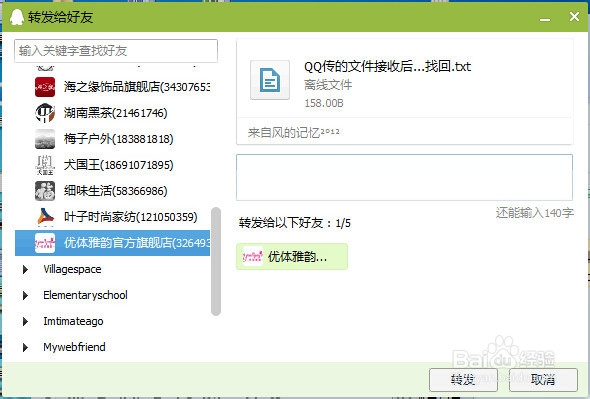
Task: Click the 湖南黑茶 avatar icon
Action: (45, 113)
